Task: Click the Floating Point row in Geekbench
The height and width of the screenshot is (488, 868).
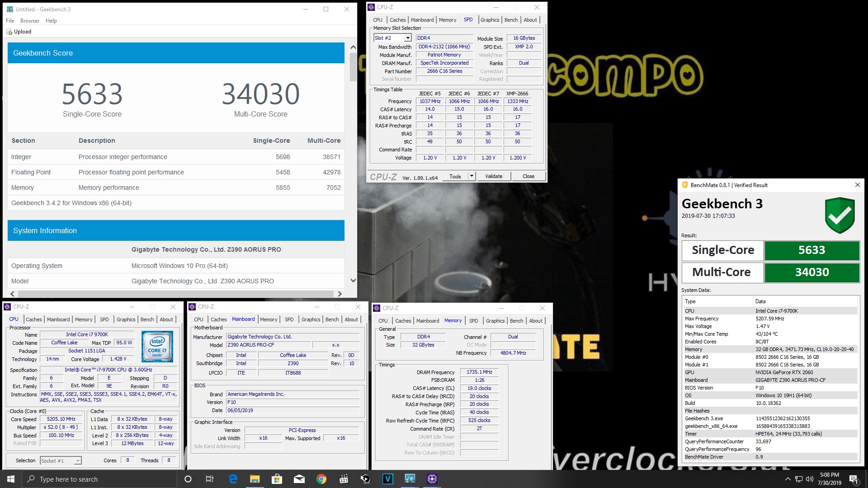Action: tap(176, 172)
